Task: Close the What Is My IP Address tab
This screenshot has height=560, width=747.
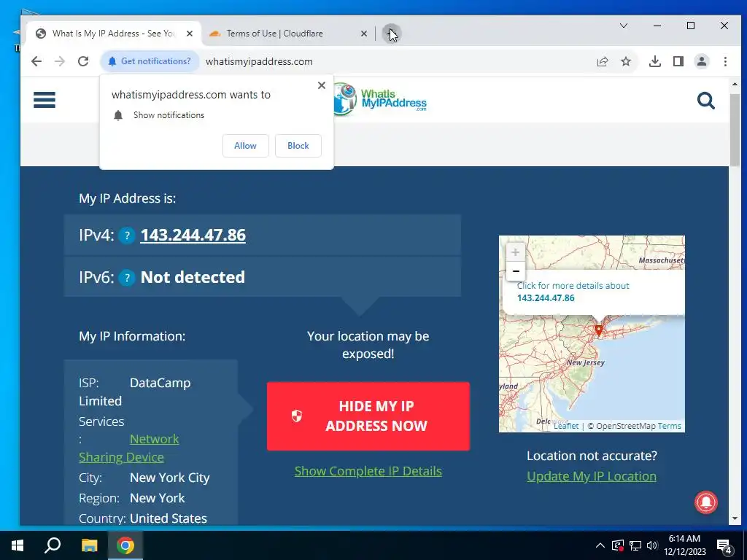Action: tap(190, 34)
